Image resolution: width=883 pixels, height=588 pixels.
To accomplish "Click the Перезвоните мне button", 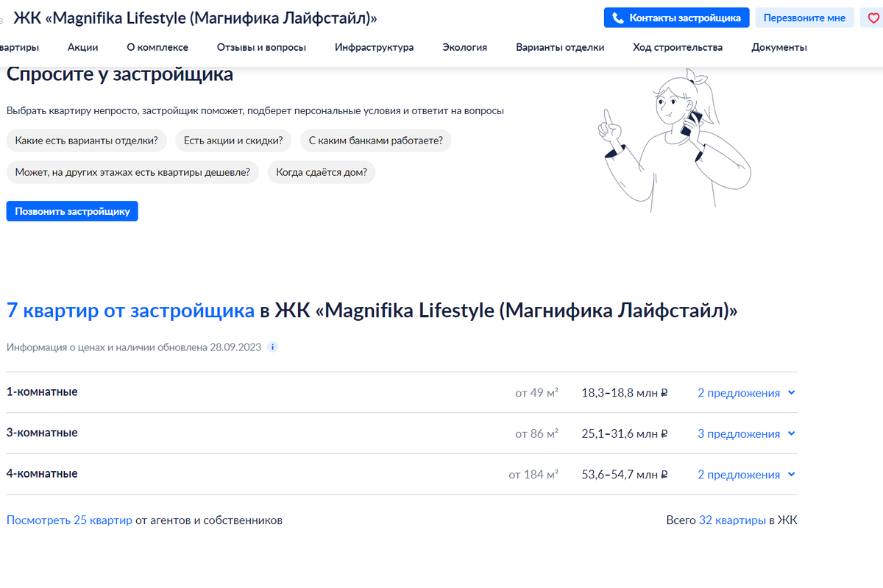I will [x=804, y=17].
